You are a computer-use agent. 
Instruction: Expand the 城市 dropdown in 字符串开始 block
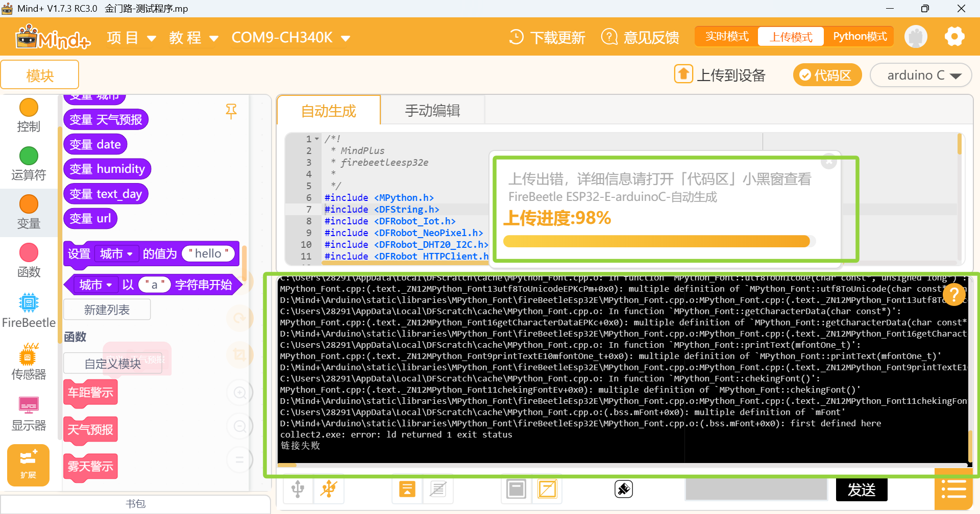coord(96,285)
